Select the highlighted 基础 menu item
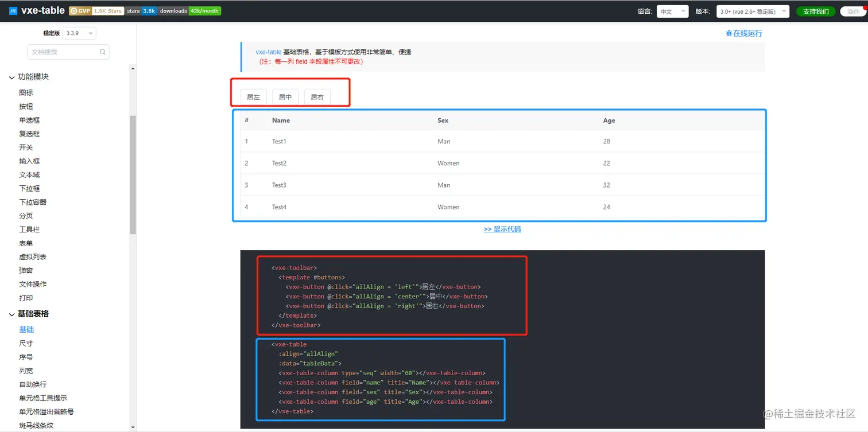 26,329
